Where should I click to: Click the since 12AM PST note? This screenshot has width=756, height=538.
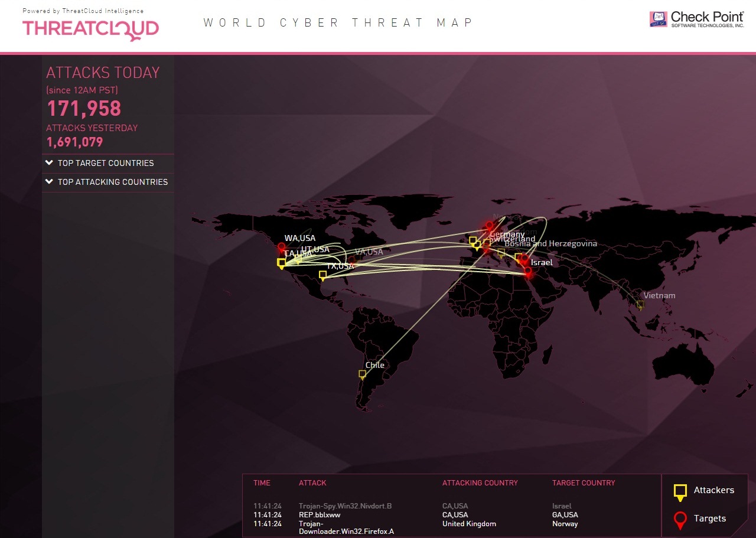(82, 90)
